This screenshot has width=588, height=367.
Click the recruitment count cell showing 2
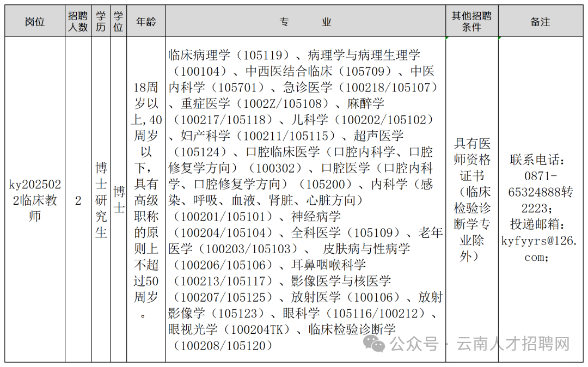click(x=76, y=200)
